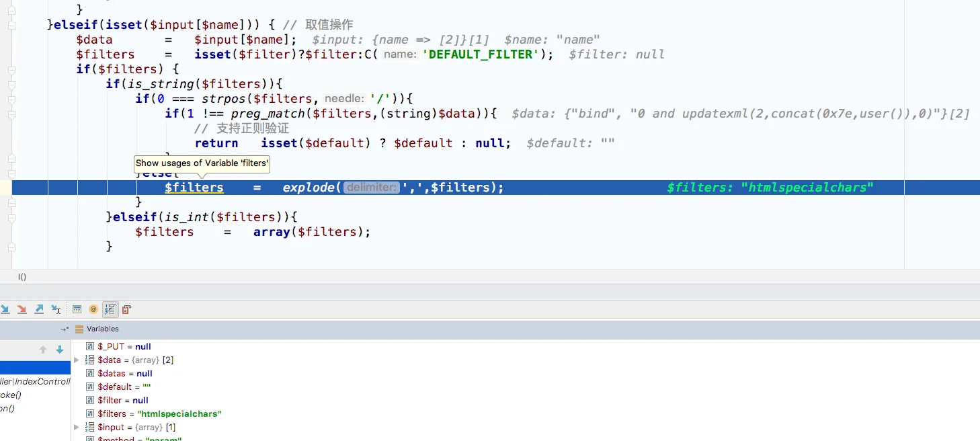The image size is (980, 441).
Task: Expand the $input array variable
Action: tap(77, 428)
